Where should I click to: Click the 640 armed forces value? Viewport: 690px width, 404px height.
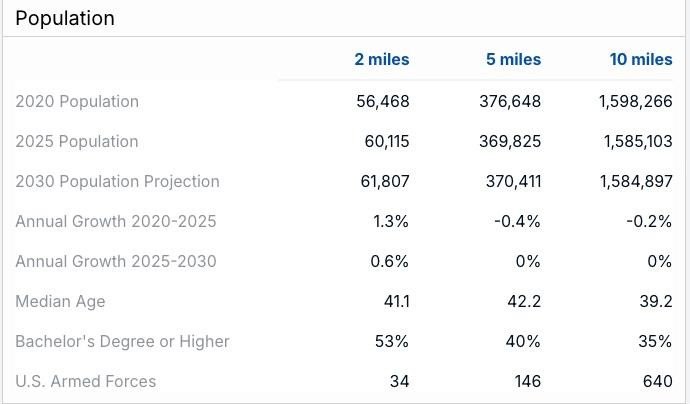pyautogui.click(x=657, y=382)
